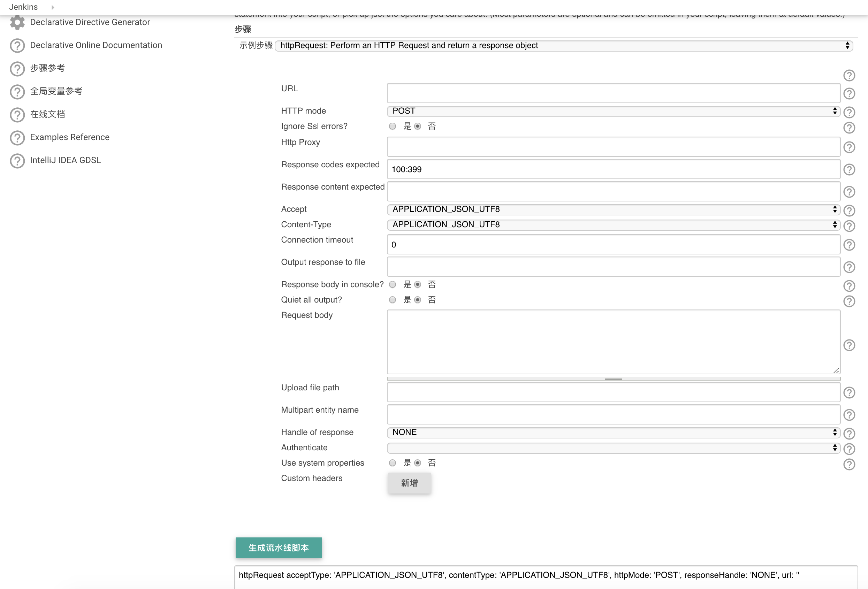
Task: Open the Declarative Directive Generator gear icon
Action: coord(17,22)
